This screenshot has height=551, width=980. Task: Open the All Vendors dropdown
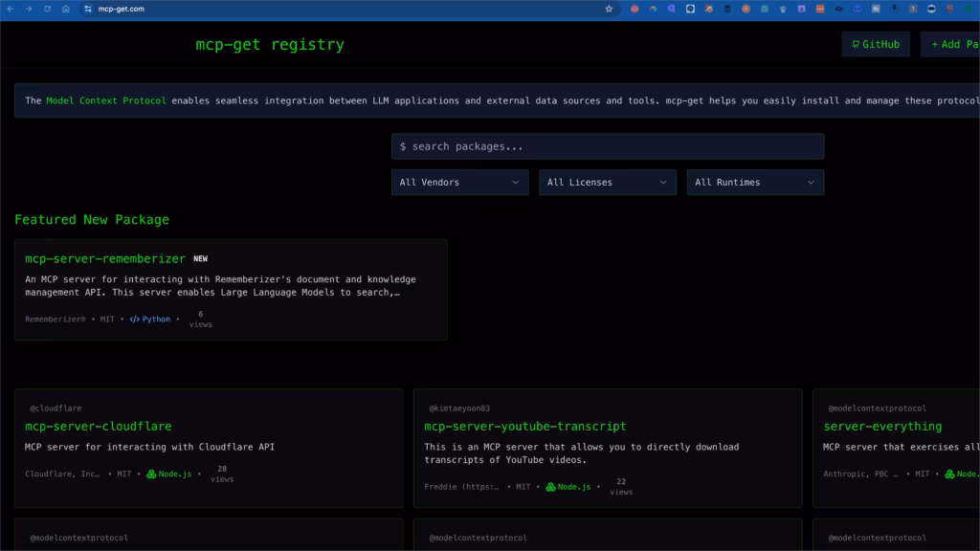point(460,183)
